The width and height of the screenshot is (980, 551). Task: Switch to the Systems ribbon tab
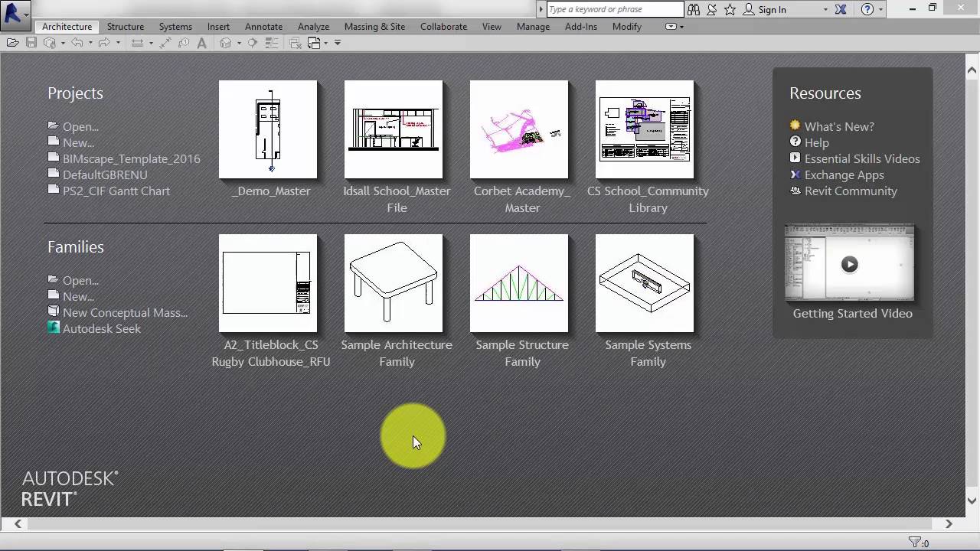point(175,27)
